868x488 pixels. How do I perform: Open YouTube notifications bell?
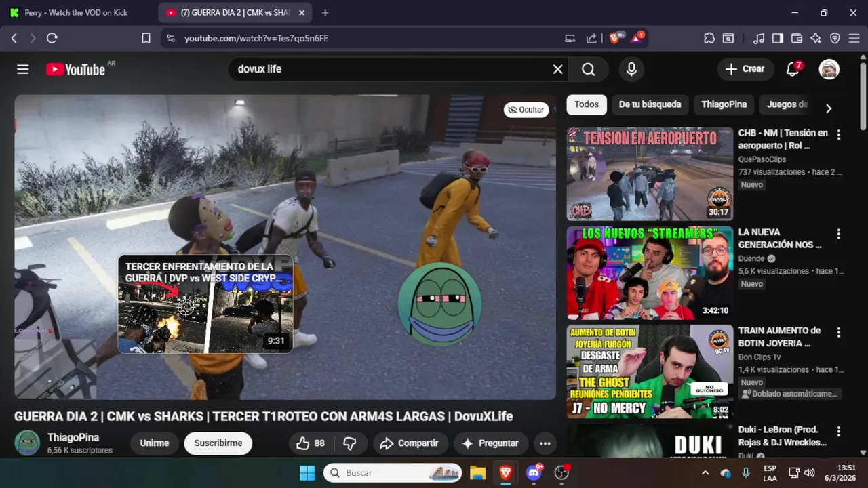[x=793, y=68]
